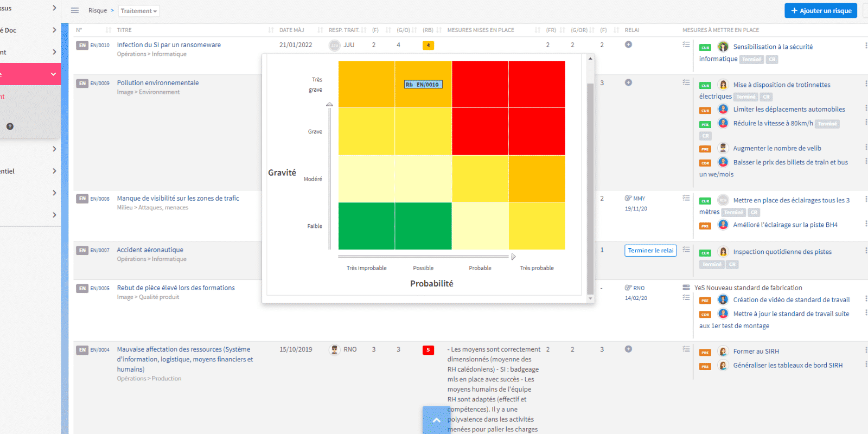Click the red score 5 badge for EN/0004
Screen dimensions: 868x434
coord(428,350)
